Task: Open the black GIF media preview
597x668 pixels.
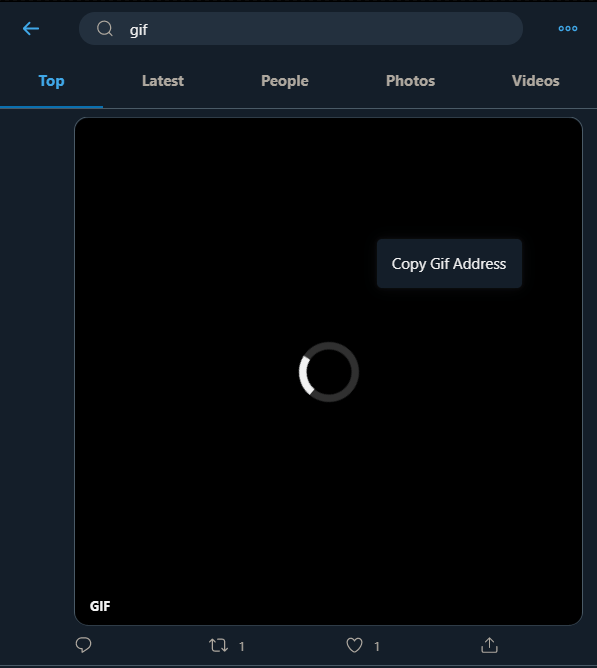Action: pyautogui.click(x=328, y=371)
